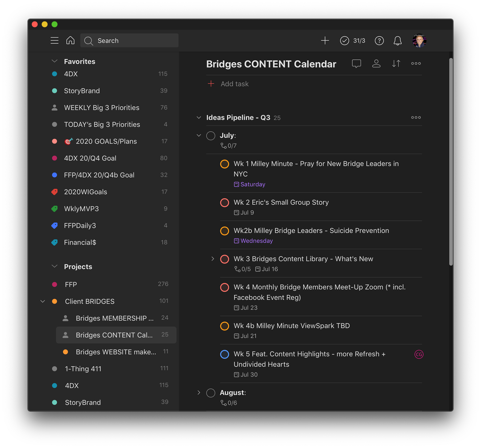Go to the Home view
The height and width of the screenshot is (448, 481).
click(x=70, y=40)
